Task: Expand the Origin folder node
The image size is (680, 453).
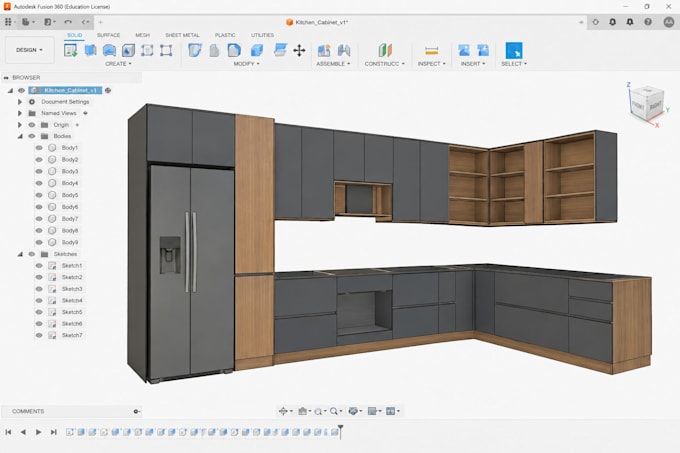Action: (20, 125)
